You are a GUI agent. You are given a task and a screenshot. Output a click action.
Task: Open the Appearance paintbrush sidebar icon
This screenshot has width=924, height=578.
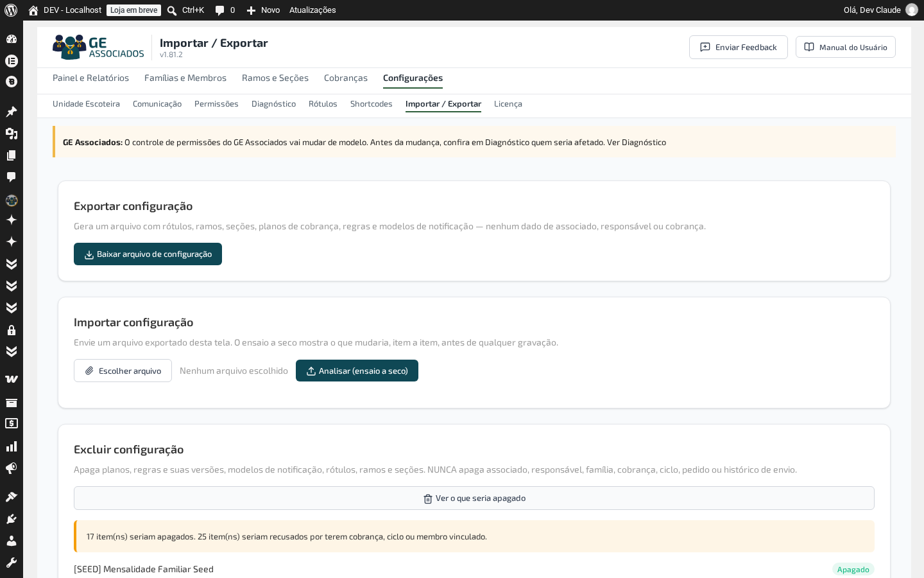coord(12,496)
